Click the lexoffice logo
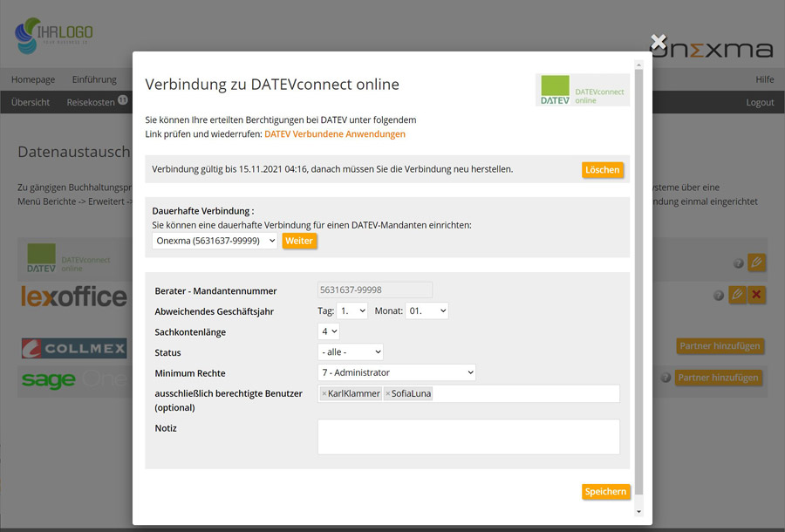Viewport: 785px width, 532px height. (73, 297)
